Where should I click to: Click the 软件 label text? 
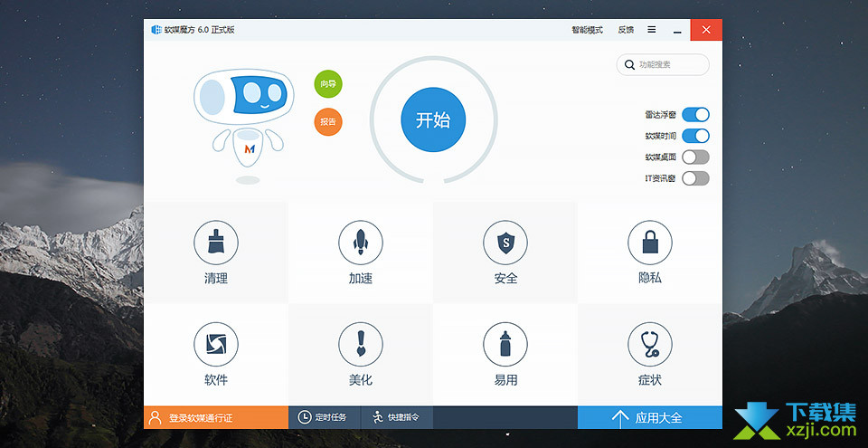(x=216, y=380)
